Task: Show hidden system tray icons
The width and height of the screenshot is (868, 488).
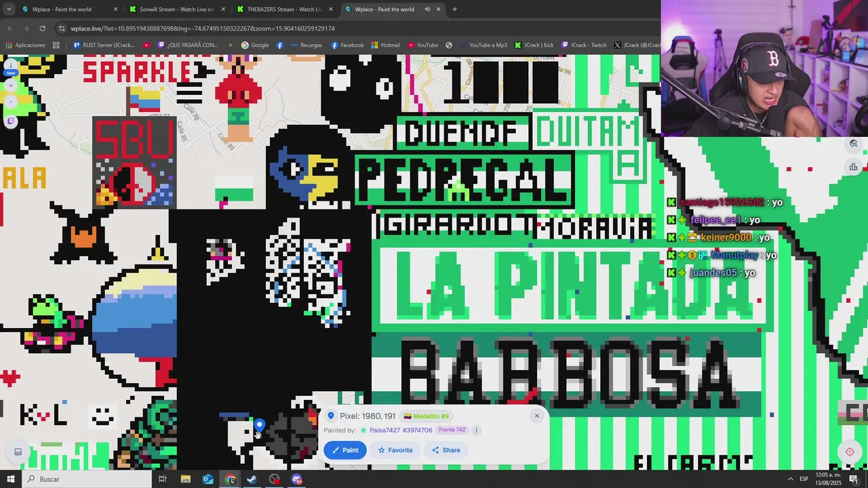Action: [x=790, y=479]
